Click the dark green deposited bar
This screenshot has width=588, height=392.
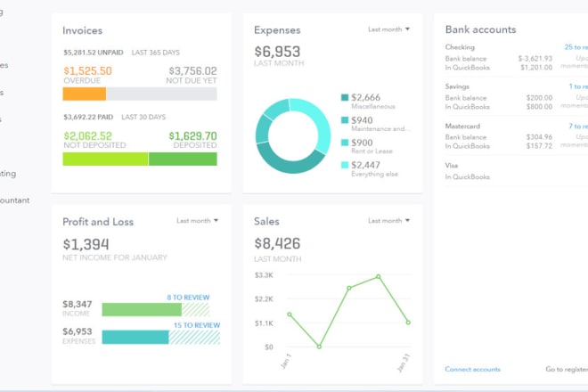[x=183, y=159]
